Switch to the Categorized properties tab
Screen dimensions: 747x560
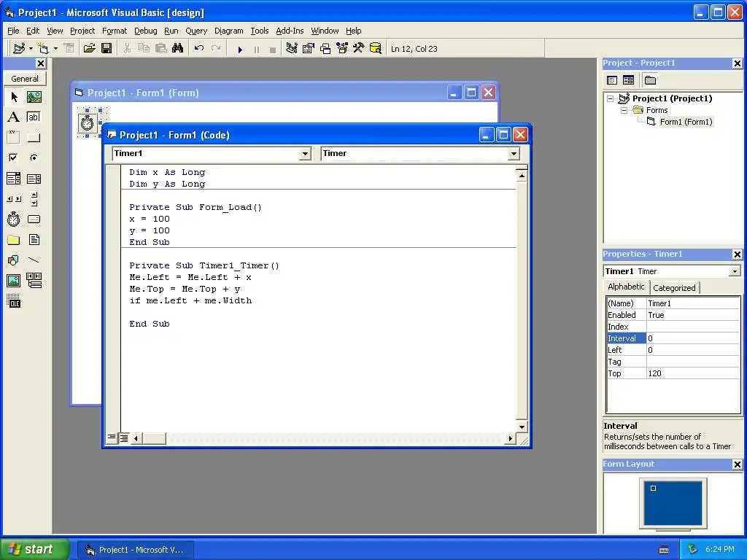(674, 287)
